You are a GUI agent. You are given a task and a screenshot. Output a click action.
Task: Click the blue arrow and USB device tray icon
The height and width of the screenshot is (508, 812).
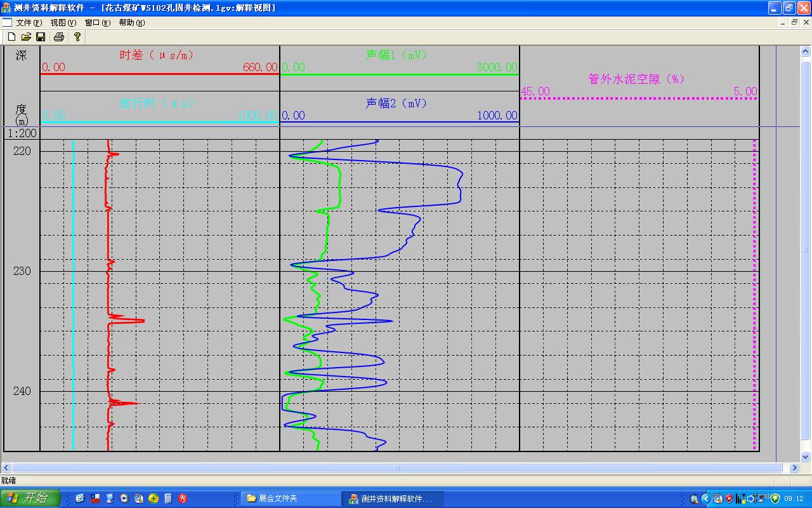753,499
